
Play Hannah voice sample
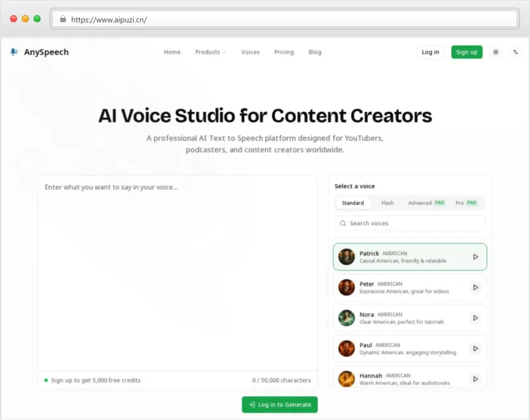pos(475,379)
